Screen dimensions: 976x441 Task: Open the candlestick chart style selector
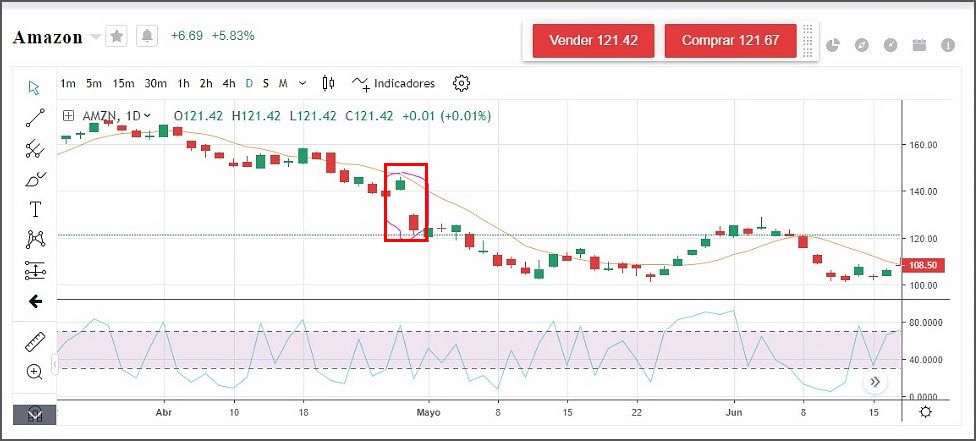tap(329, 83)
